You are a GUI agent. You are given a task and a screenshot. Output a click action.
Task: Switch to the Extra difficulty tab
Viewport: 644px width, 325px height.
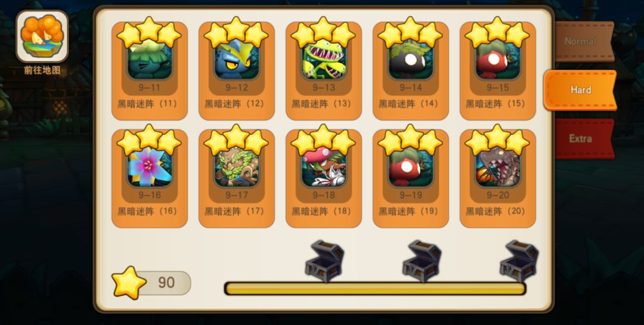coord(584,138)
